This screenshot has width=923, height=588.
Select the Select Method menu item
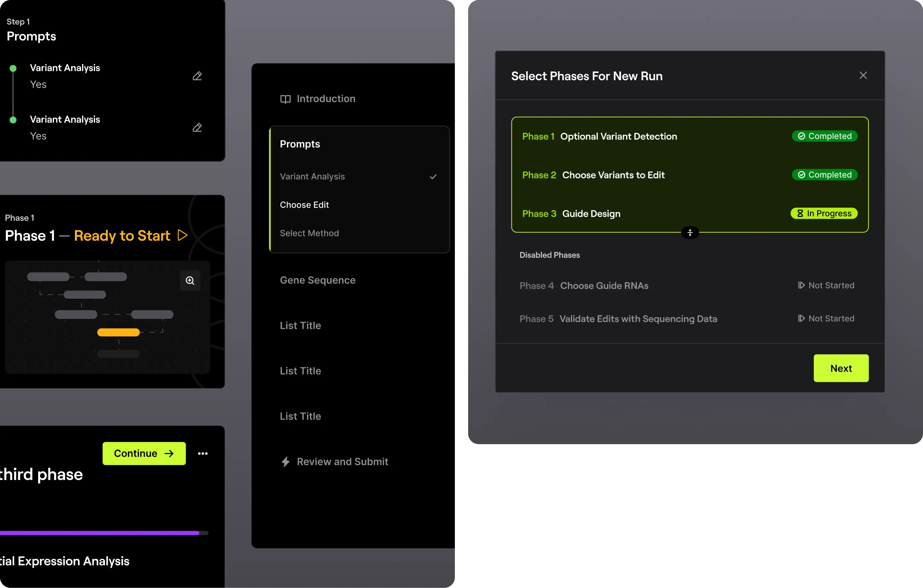pyautogui.click(x=309, y=233)
